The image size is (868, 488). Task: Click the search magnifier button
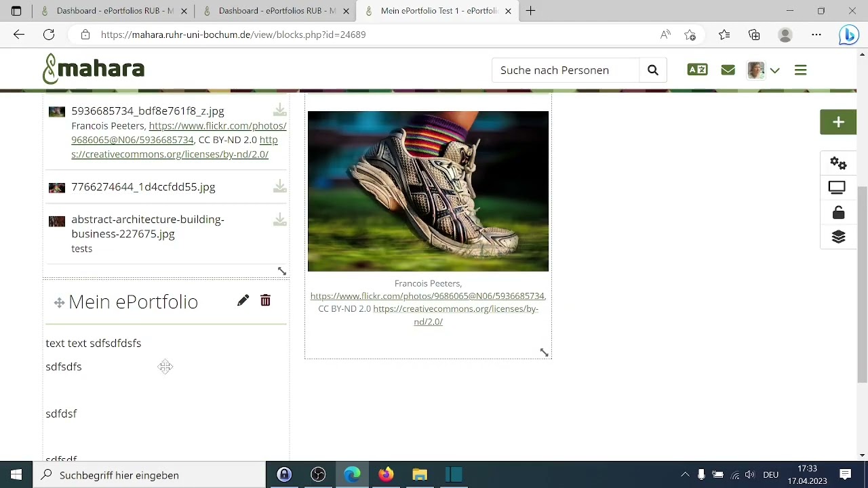[652, 70]
